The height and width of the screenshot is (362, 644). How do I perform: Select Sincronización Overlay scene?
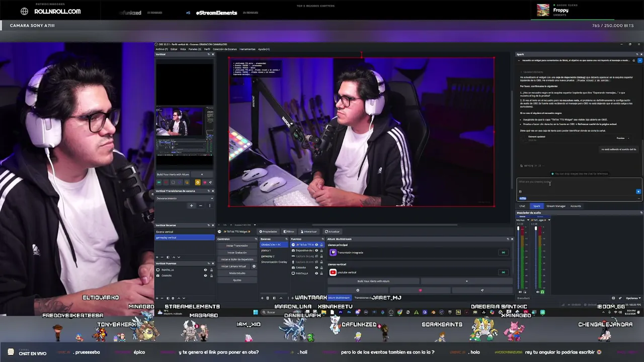(273, 262)
